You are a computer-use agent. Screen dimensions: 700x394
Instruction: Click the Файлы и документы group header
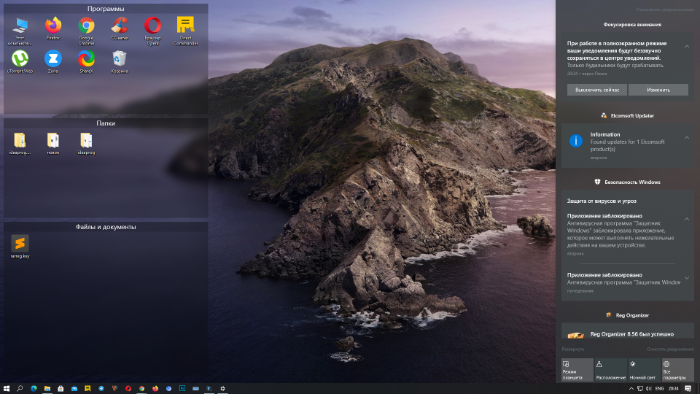106,227
